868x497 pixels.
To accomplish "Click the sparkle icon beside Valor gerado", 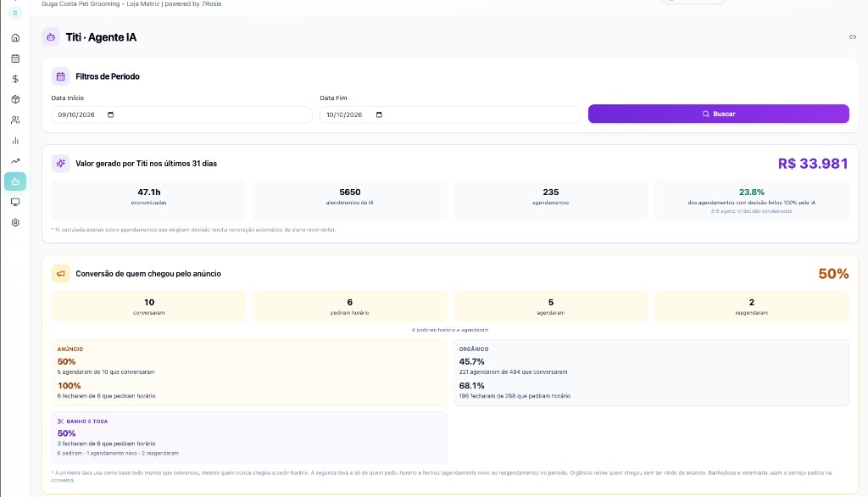I will click(x=61, y=164).
